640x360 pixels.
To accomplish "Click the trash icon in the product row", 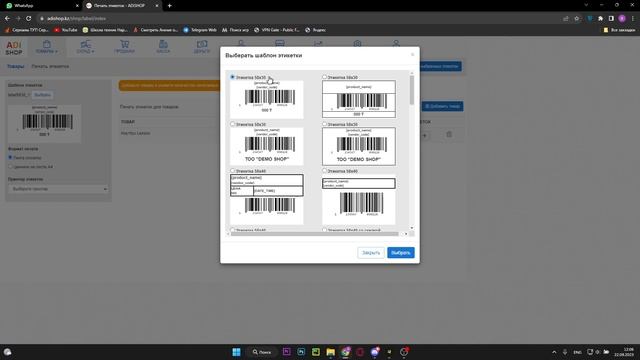I will (449, 134).
